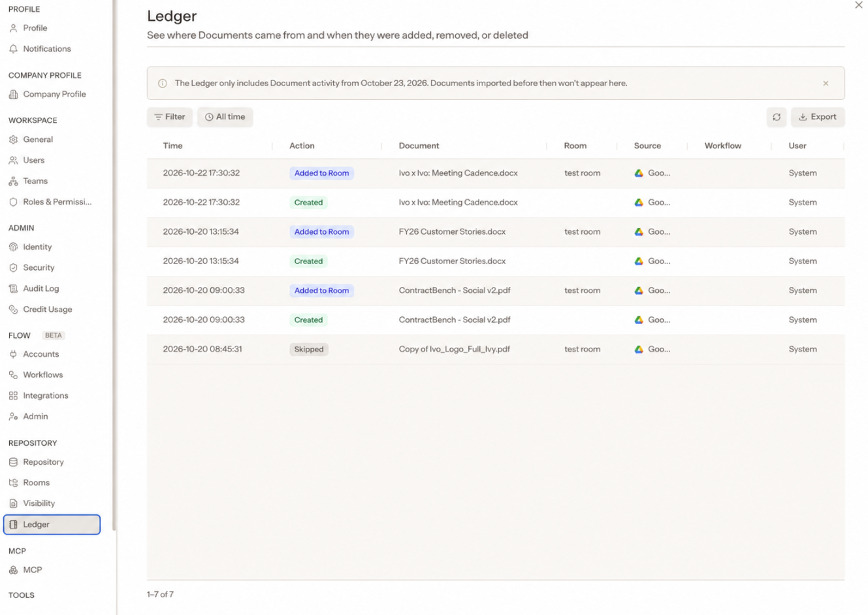This screenshot has height=615, width=868.
Task: Click the Users icon in sidebar
Action: coord(13,160)
